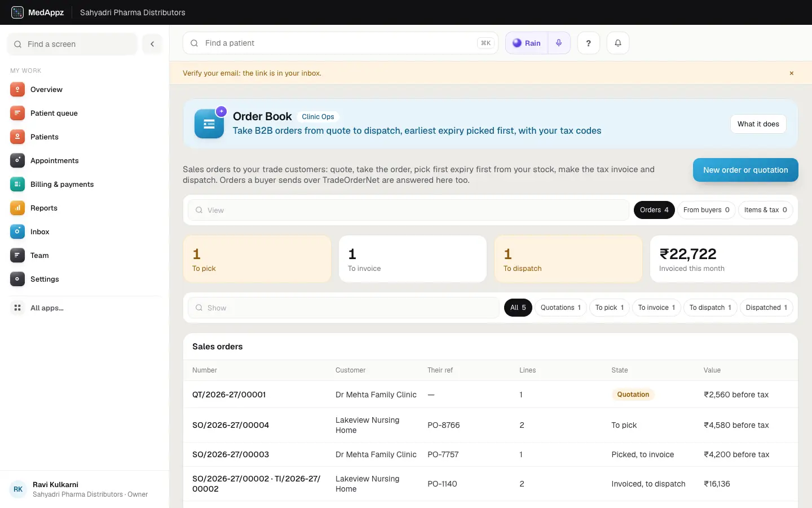Open the Reports sidebar icon
The image size is (812, 508).
click(x=17, y=208)
